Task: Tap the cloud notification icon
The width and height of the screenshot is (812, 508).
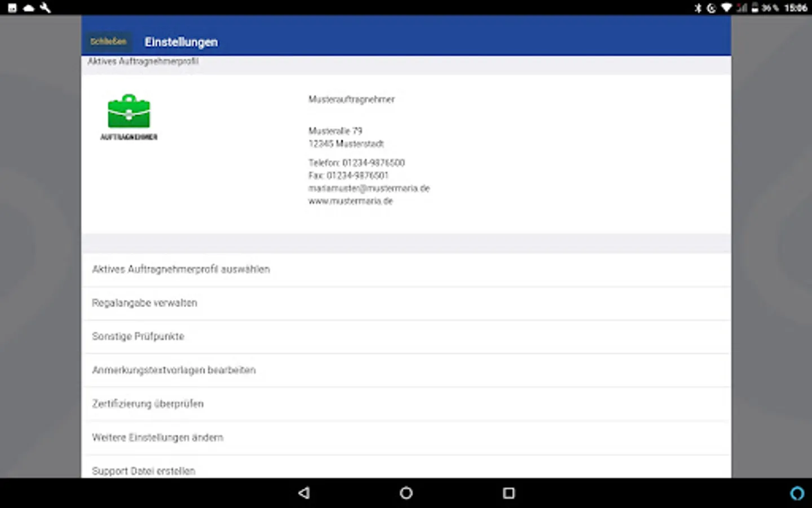Action: [28, 8]
